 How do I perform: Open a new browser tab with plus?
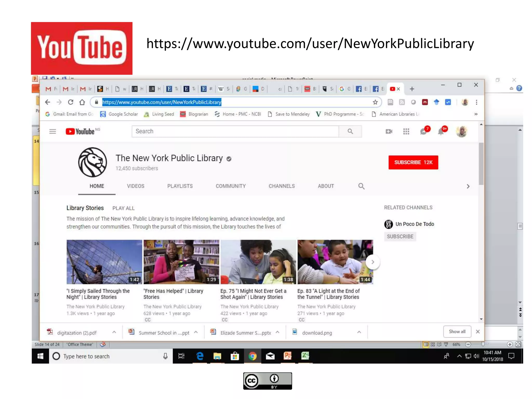coord(412,89)
